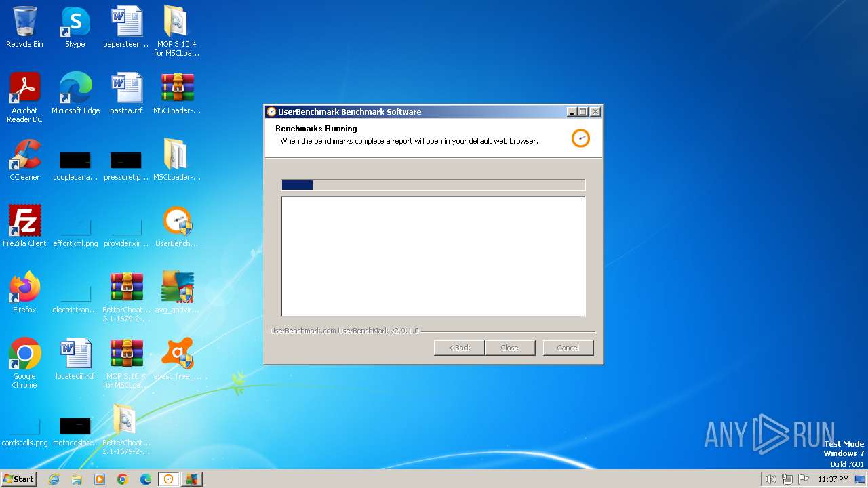
Task: Launch Skype from the desktop
Action: (75, 27)
